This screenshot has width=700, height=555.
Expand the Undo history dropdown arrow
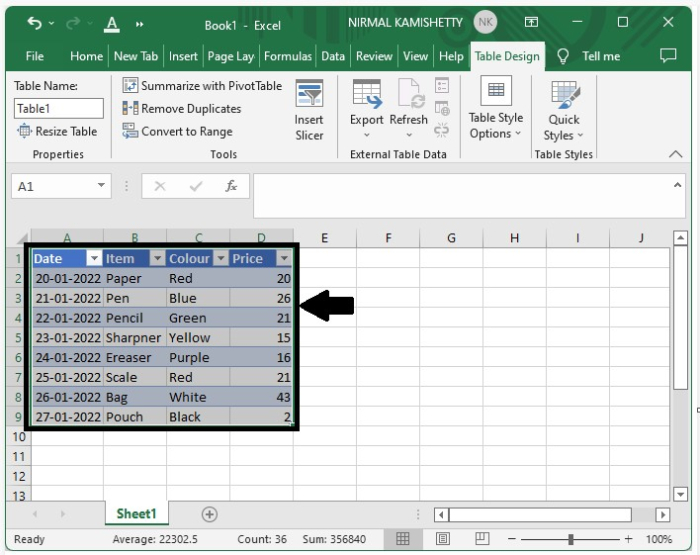tap(51, 23)
